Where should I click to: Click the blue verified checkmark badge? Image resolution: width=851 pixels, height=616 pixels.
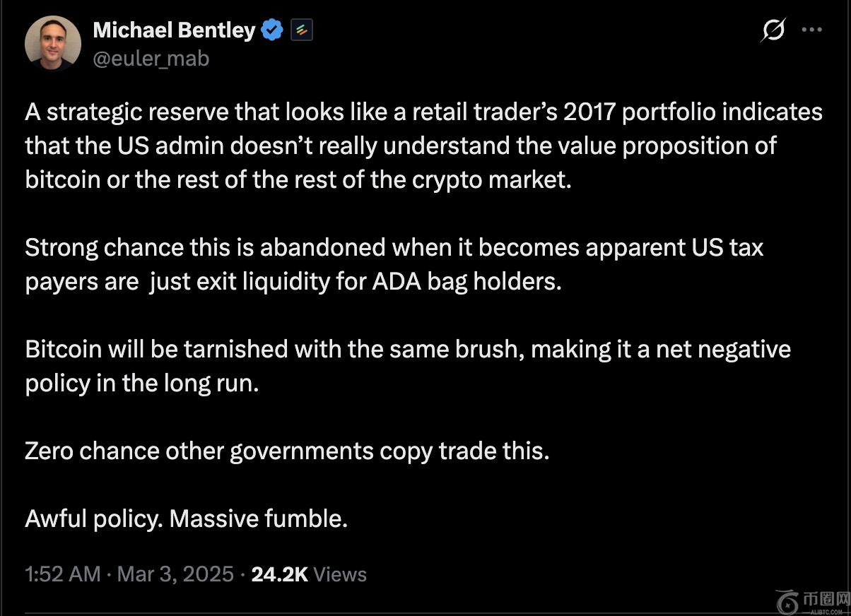click(273, 30)
